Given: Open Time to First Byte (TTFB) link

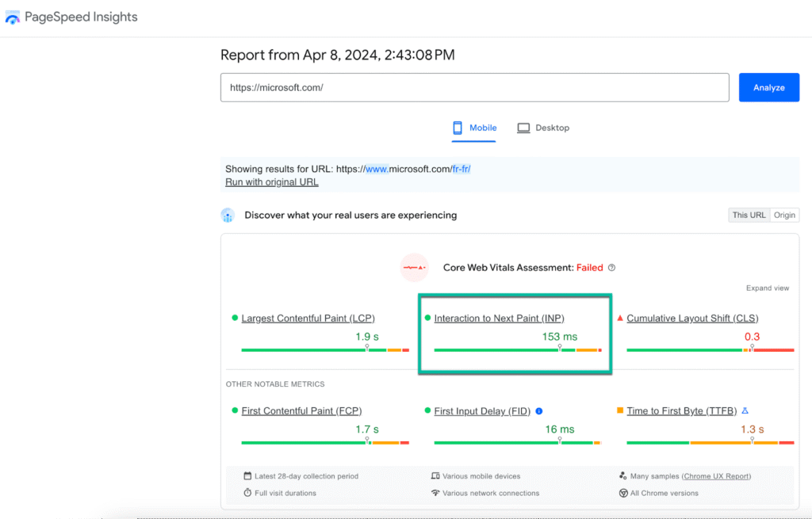Looking at the screenshot, I should click(681, 411).
